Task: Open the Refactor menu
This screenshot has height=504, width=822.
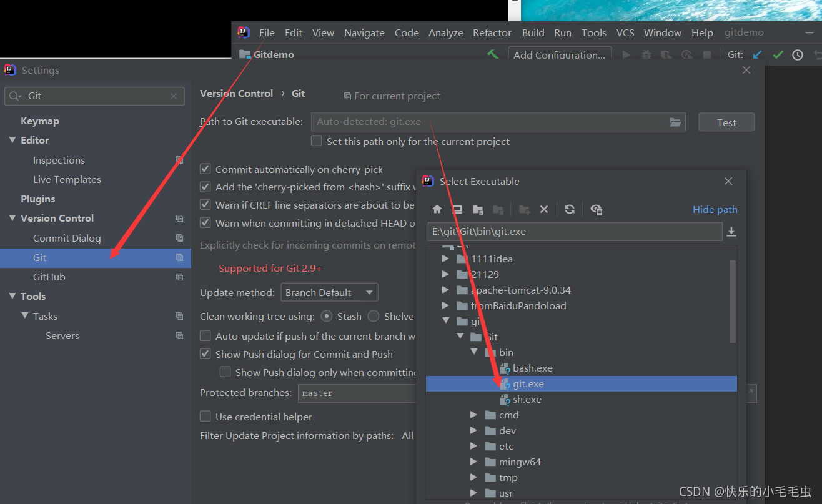Action: pos(492,32)
